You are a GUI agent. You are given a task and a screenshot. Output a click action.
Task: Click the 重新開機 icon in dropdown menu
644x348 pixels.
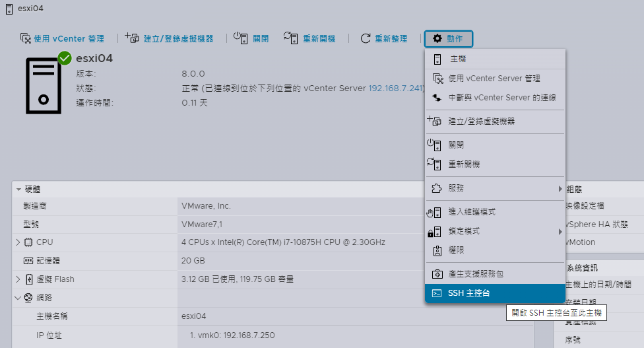coord(434,164)
